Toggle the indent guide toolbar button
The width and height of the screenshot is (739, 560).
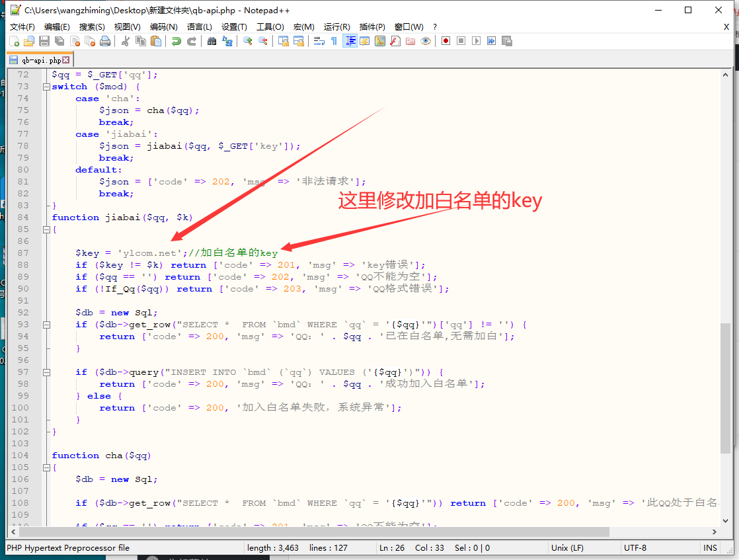[x=350, y=42]
